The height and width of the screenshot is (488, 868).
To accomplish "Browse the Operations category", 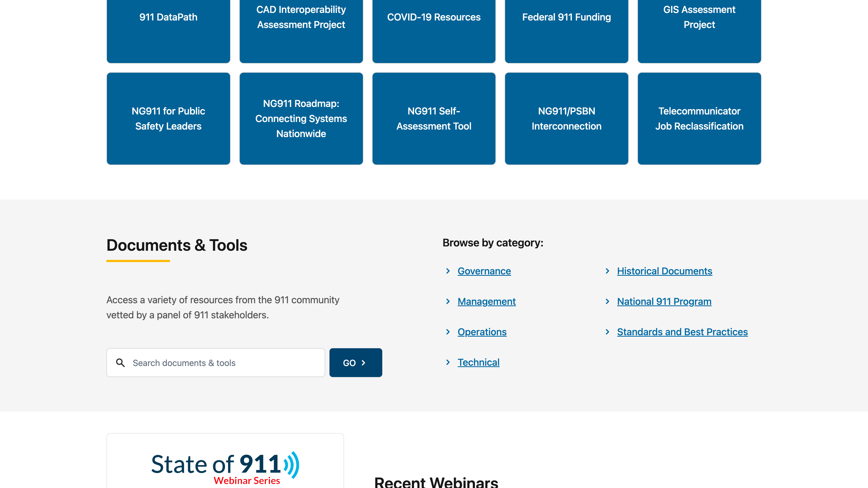I will (482, 332).
